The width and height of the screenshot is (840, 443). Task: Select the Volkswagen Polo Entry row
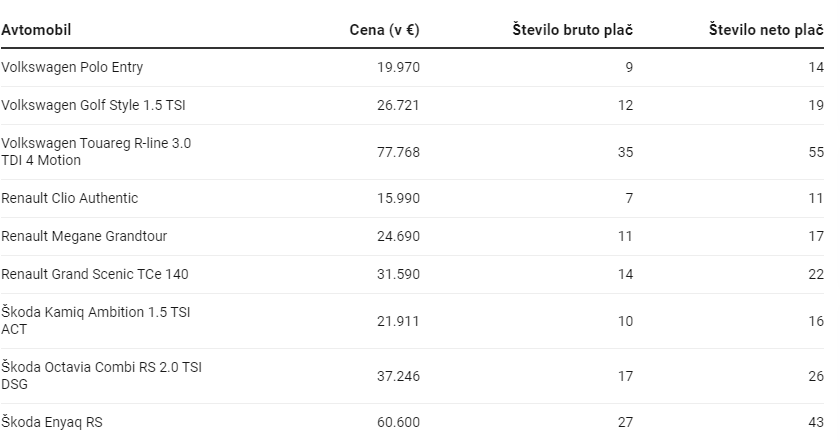pos(72,67)
